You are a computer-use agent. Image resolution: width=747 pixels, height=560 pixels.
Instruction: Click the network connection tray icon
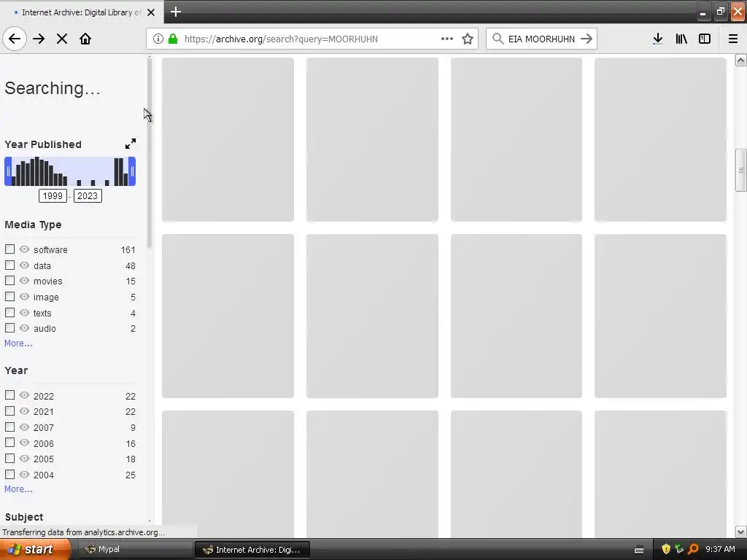[679, 549]
